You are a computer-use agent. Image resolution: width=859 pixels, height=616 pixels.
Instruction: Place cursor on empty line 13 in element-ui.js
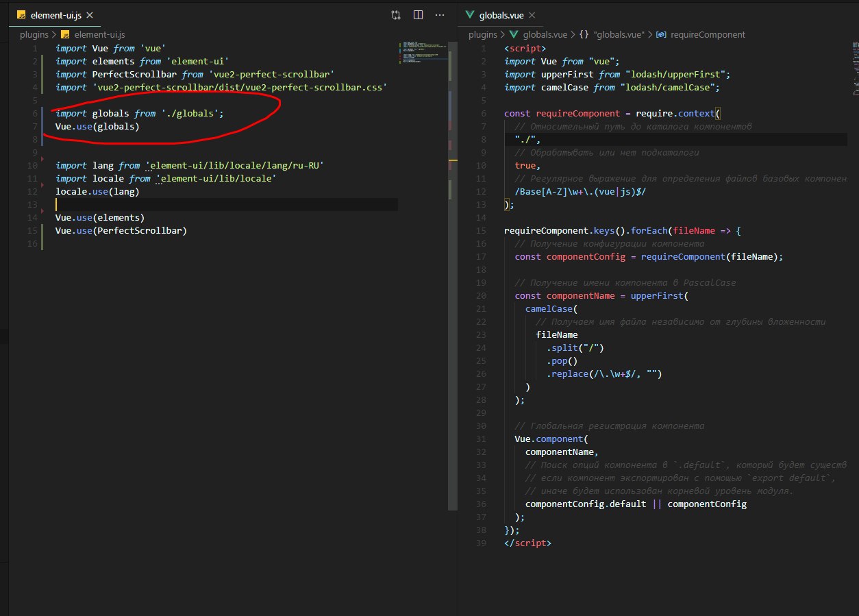pyautogui.click(x=226, y=204)
